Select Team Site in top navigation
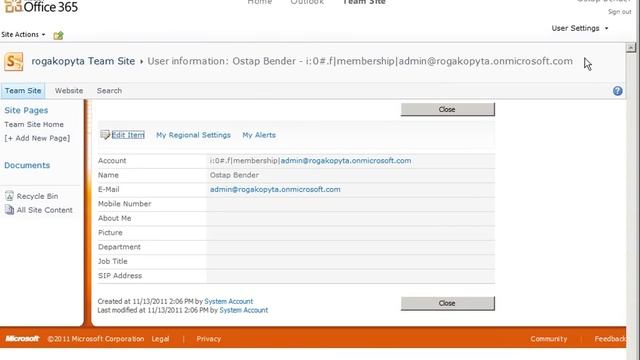The width and height of the screenshot is (640, 360). (x=364, y=2)
